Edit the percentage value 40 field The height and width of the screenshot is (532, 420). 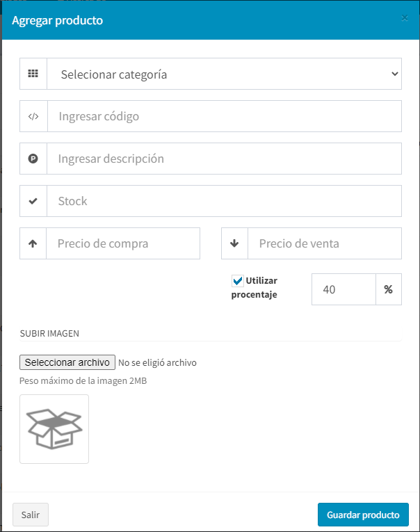point(344,289)
